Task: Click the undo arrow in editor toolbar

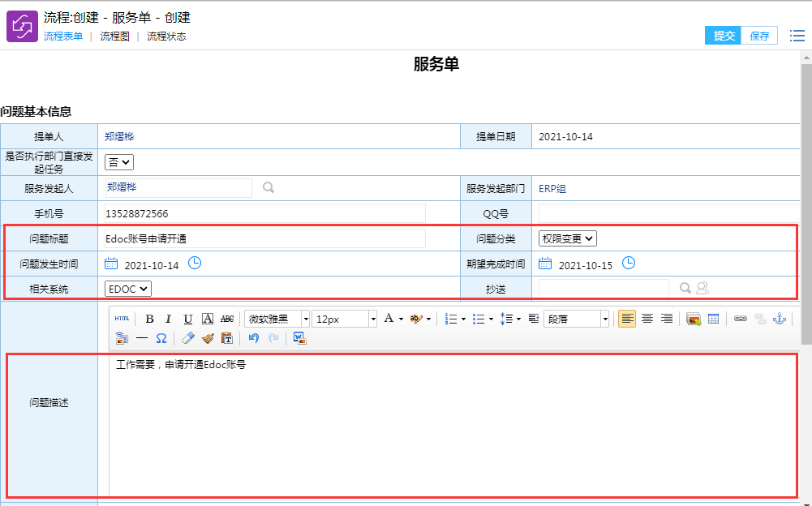Action: [253, 338]
